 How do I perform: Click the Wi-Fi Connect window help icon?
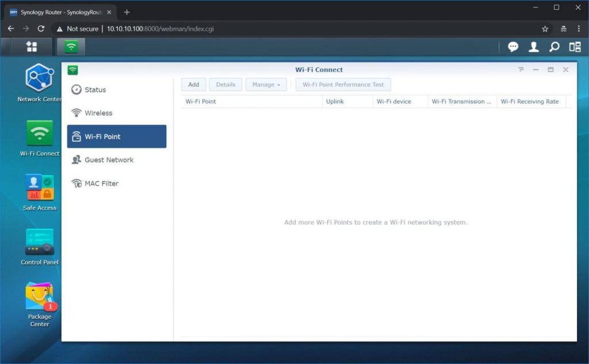point(521,70)
